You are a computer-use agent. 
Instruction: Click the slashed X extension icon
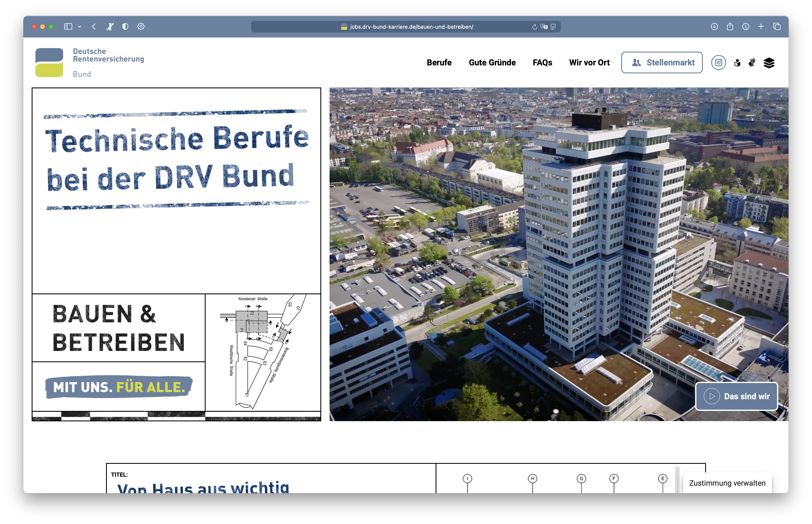click(110, 26)
